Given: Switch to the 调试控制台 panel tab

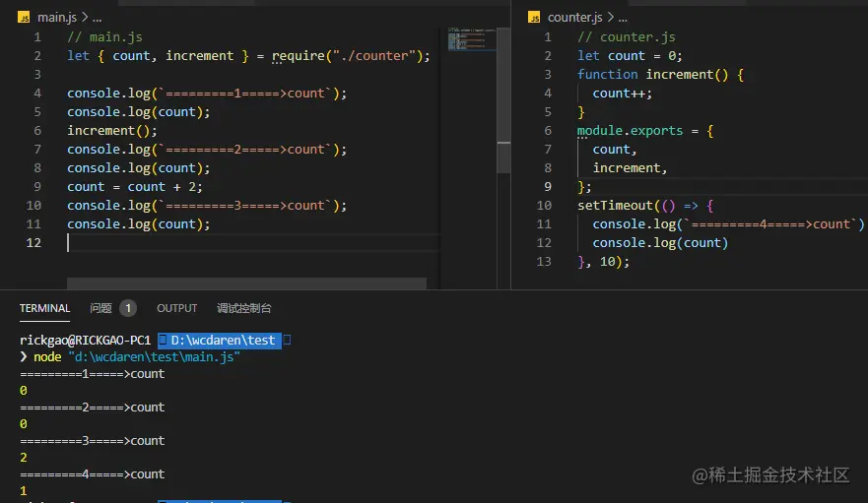Looking at the screenshot, I should click(x=244, y=308).
